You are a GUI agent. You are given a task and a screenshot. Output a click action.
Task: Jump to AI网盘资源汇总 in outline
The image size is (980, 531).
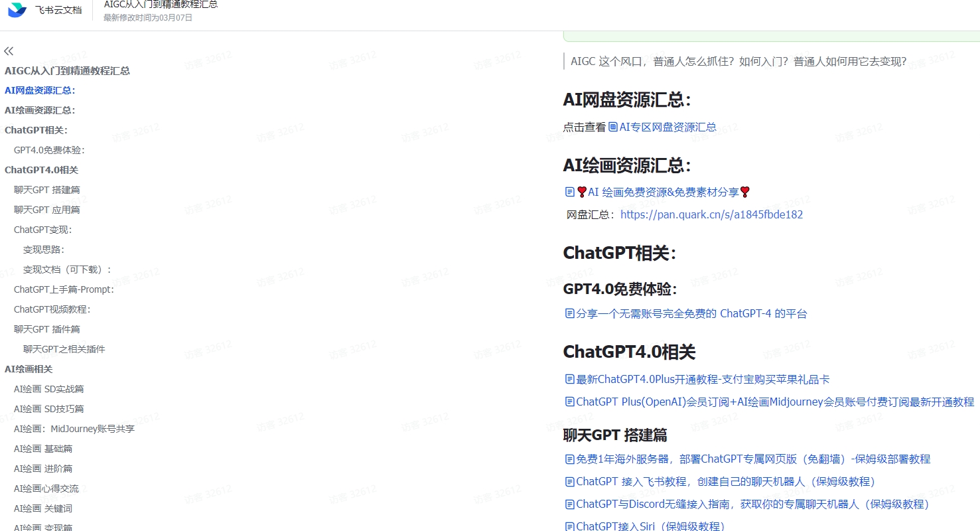click(x=40, y=90)
